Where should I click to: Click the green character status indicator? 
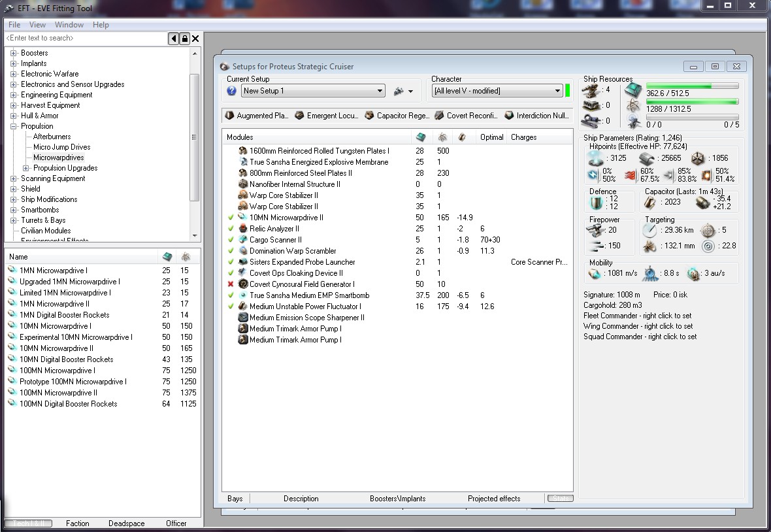[567, 90]
